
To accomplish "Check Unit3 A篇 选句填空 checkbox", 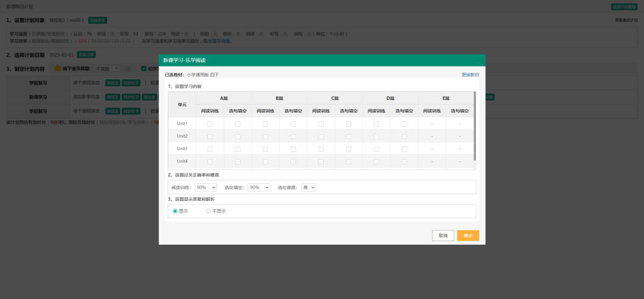I will pos(238,149).
